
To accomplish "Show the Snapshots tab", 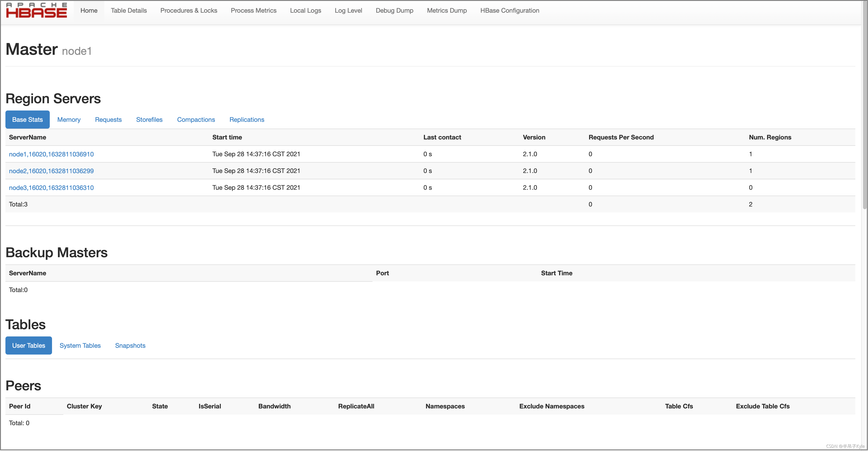I will [x=130, y=346].
